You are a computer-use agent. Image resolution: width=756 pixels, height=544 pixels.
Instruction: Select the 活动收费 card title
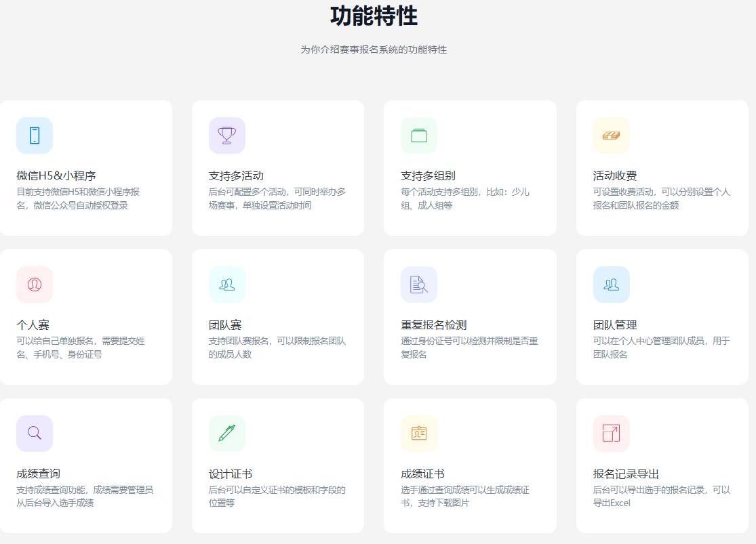[x=615, y=176]
